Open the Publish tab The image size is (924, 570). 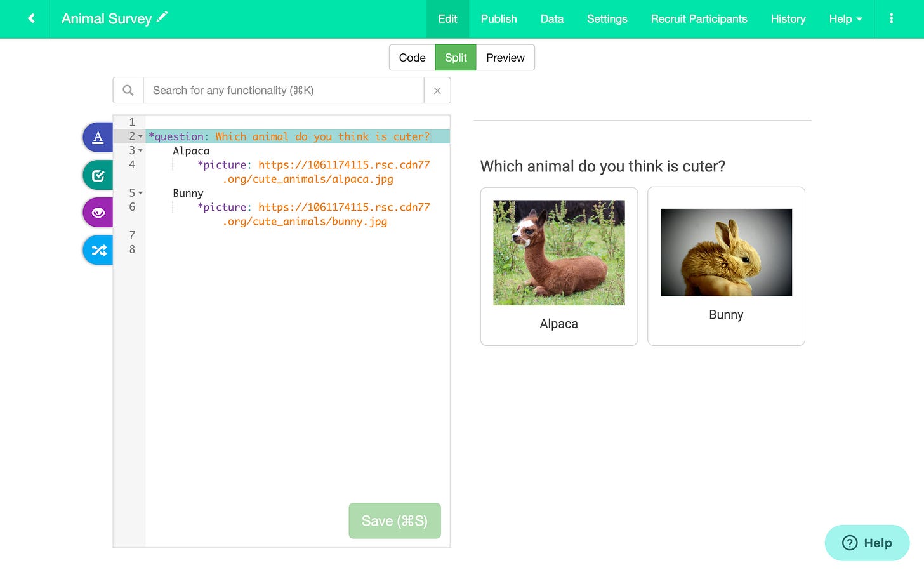coord(499,19)
